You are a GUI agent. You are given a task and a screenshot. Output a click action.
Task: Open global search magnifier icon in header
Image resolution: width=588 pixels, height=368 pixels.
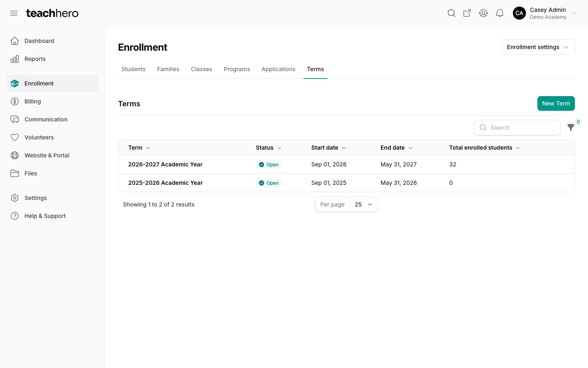point(451,13)
